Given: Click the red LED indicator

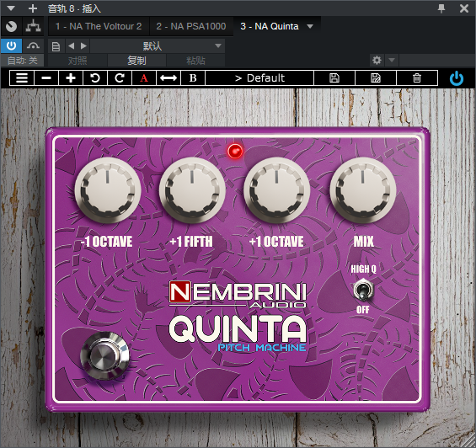Looking at the screenshot, I should tap(235, 151).
